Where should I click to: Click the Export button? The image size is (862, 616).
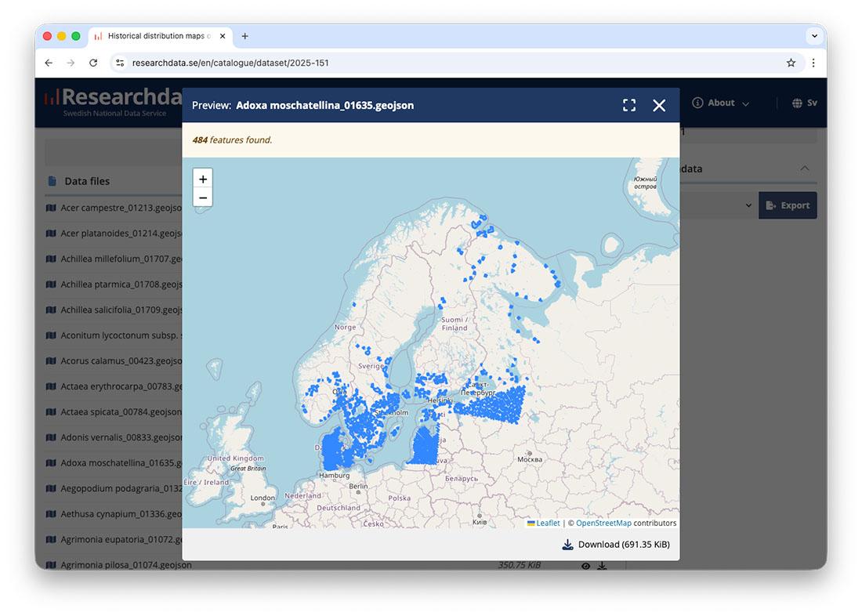point(788,205)
